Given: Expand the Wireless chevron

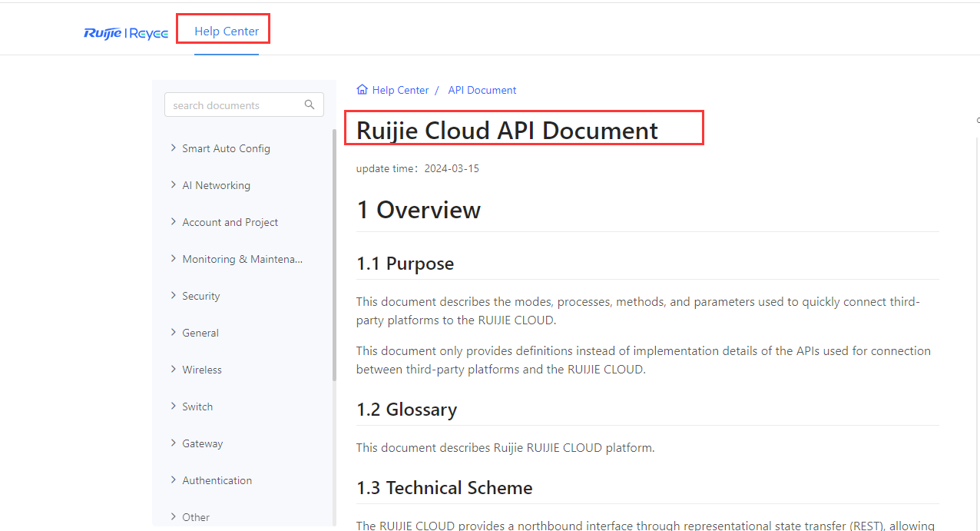Looking at the screenshot, I should 174,370.
